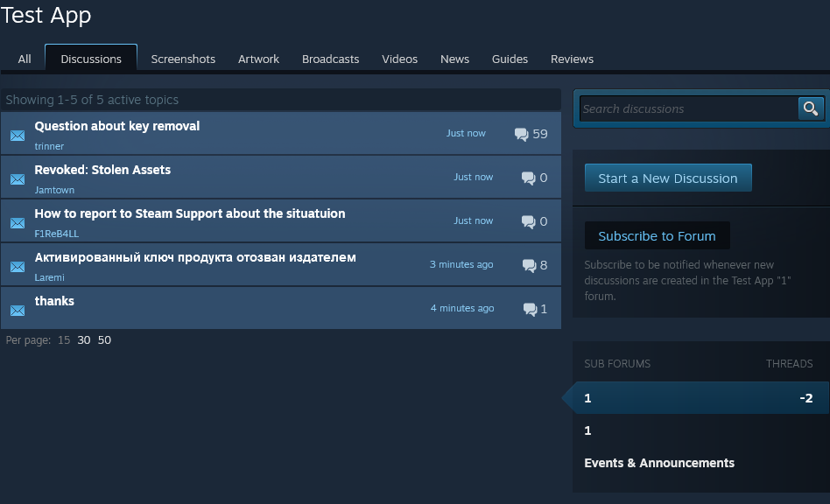Open Events & Announcements sub forum

[659, 463]
